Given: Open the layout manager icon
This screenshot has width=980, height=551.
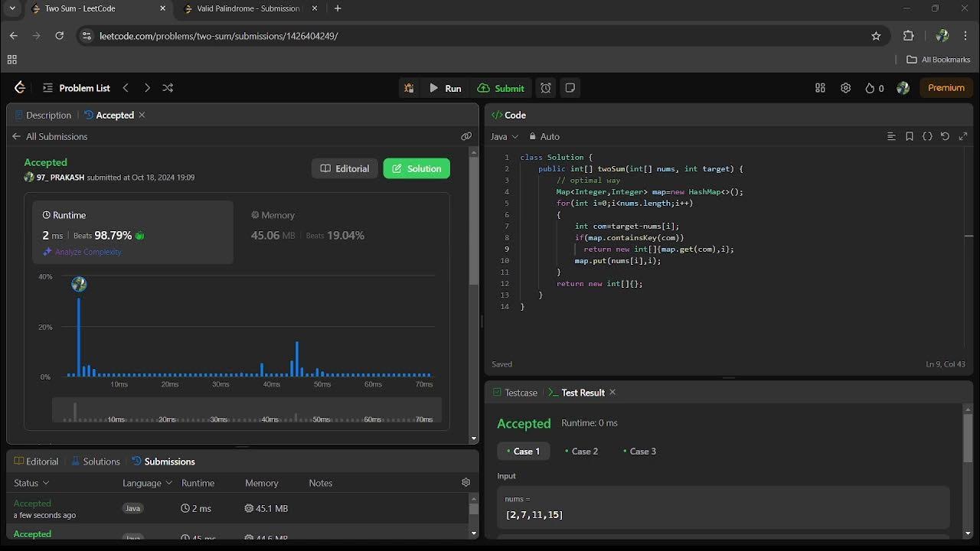Looking at the screenshot, I should [820, 88].
